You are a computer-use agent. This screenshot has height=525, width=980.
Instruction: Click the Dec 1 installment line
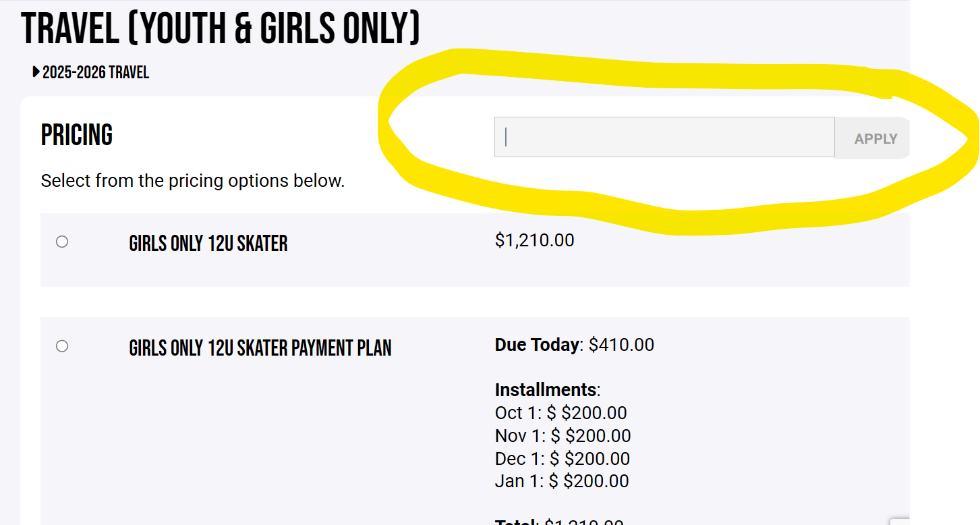point(562,459)
